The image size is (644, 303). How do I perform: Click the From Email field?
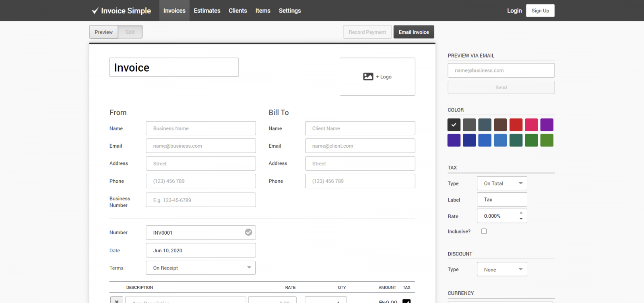pyautogui.click(x=201, y=146)
